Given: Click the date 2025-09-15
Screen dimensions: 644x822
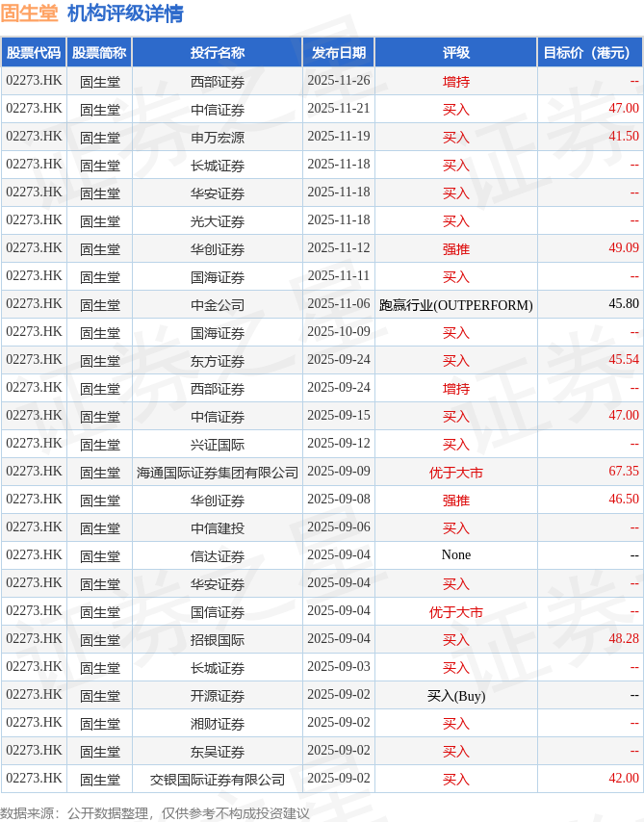Looking at the screenshot, I should [x=338, y=416].
